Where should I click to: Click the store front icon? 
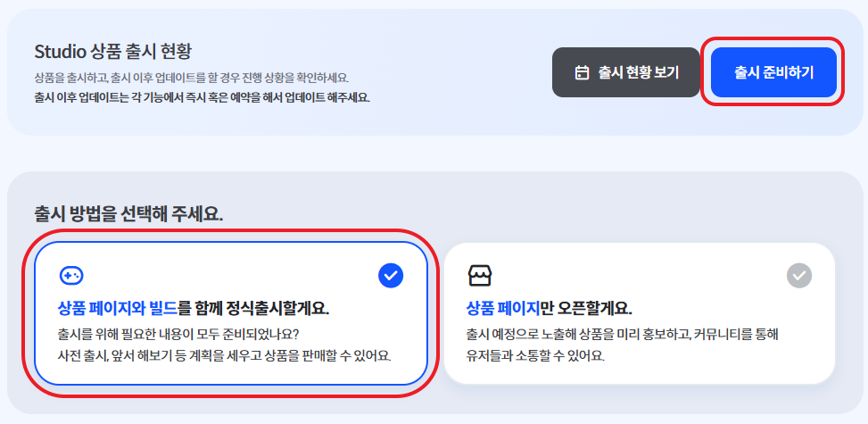coord(480,275)
